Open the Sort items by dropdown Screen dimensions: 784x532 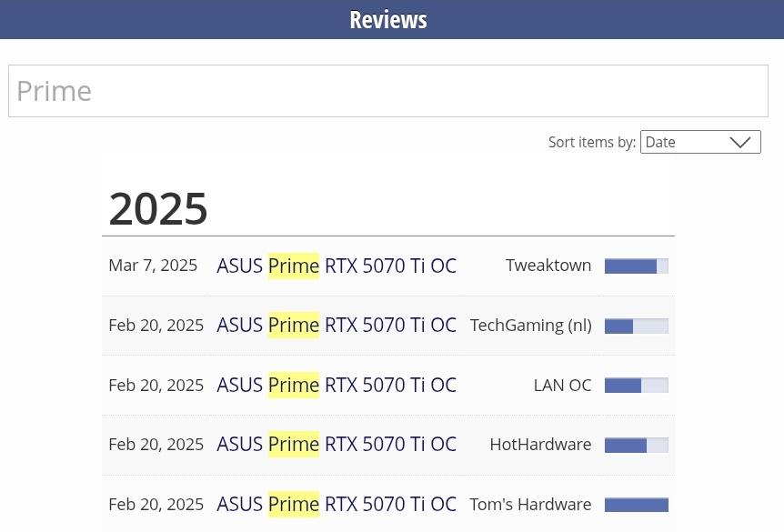coord(700,142)
